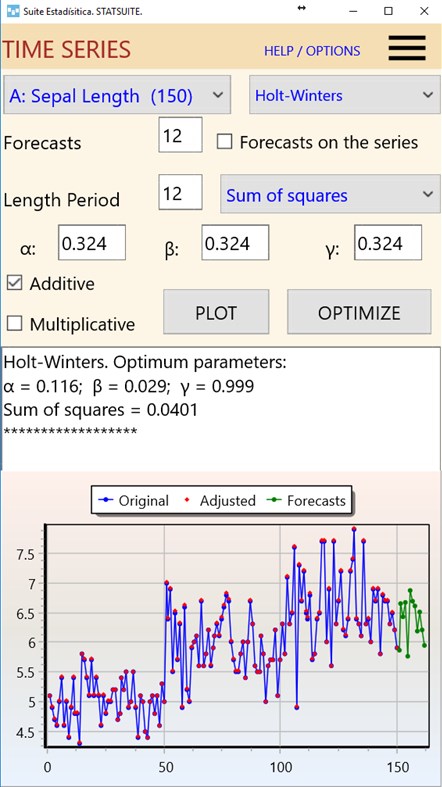Screen dimensions: 442x787
Task: Open HELP / OPTIONS
Action: [x=312, y=51]
